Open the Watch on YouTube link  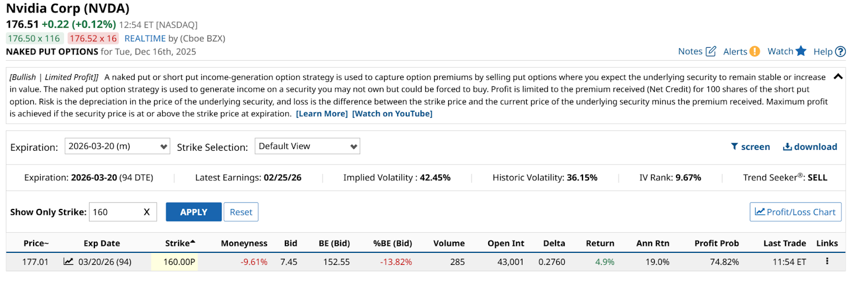coord(392,114)
